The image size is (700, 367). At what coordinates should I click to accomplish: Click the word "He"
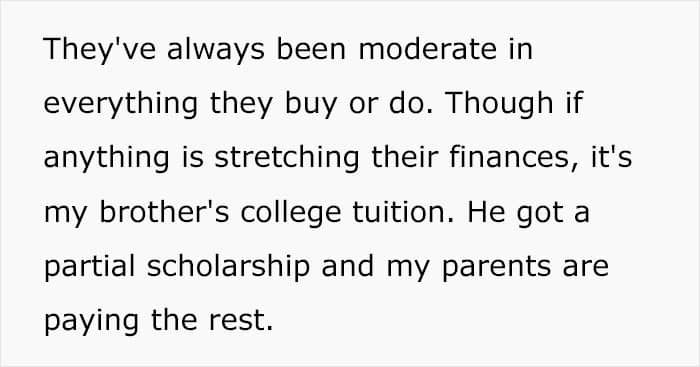click(x=487, y=212)
